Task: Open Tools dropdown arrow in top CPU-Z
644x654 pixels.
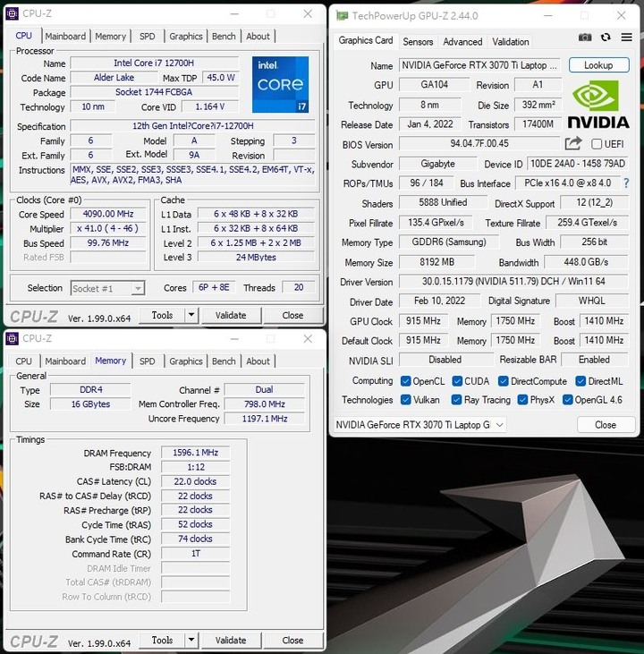Action: [191, 315]
